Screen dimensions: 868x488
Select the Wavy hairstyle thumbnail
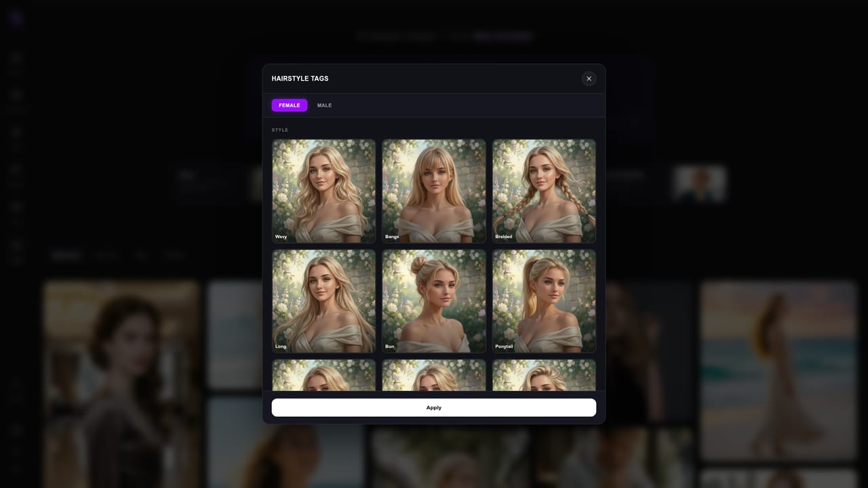[323, 191]
